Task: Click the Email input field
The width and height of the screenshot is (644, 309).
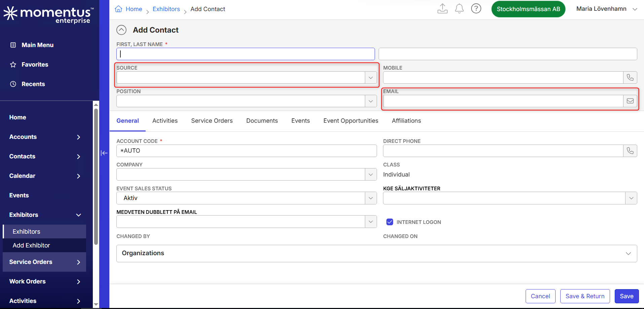Action: click(x=503, y=101)
